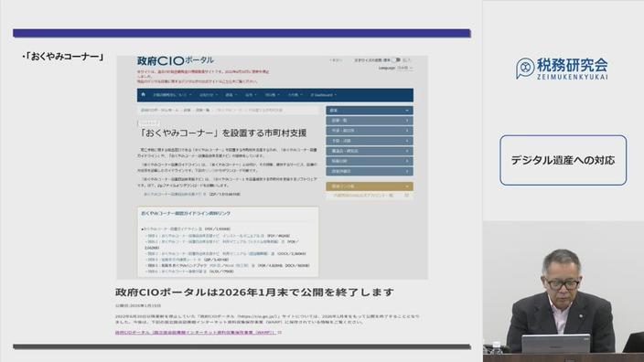Open the Language dropdown selector
The width and height of the screenshot is (644, 362).
click(404, 68)
